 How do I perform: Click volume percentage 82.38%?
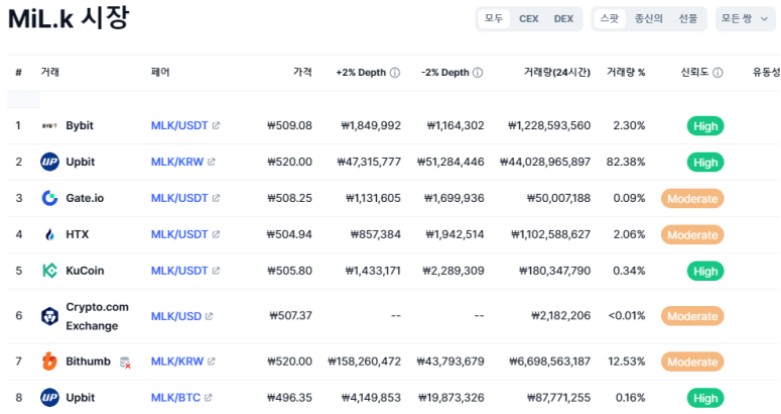pyautogui.click(x=626, y=162)
